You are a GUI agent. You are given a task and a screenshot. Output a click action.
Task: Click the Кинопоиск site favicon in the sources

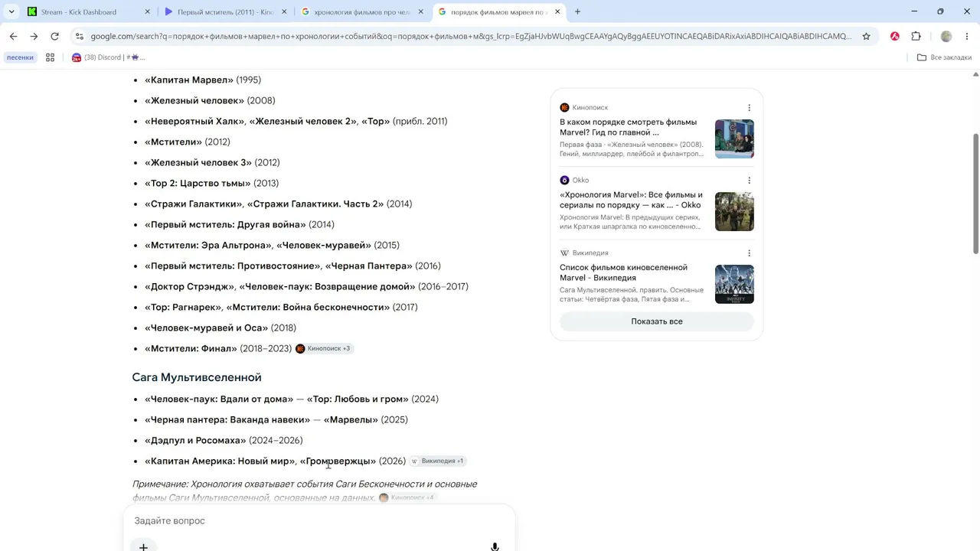click(564, 108)
